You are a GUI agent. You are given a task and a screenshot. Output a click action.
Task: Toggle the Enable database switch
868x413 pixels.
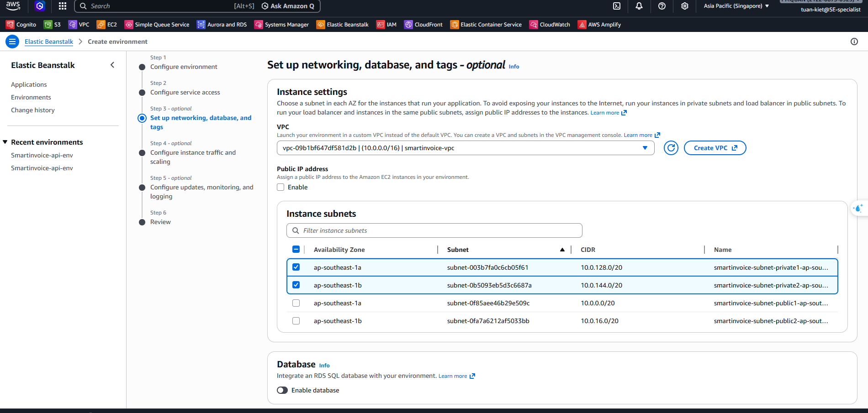click(x=282, y=390)
